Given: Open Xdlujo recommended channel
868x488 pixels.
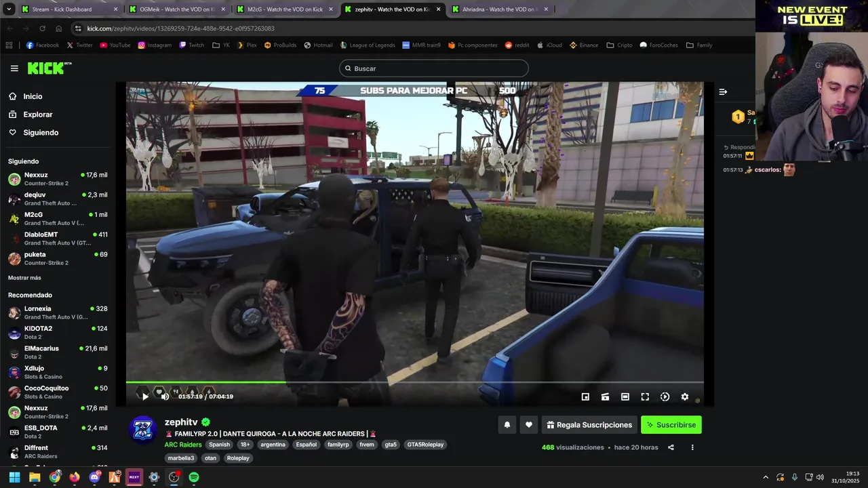Looking at the screenshot, I should coord(58,372).
